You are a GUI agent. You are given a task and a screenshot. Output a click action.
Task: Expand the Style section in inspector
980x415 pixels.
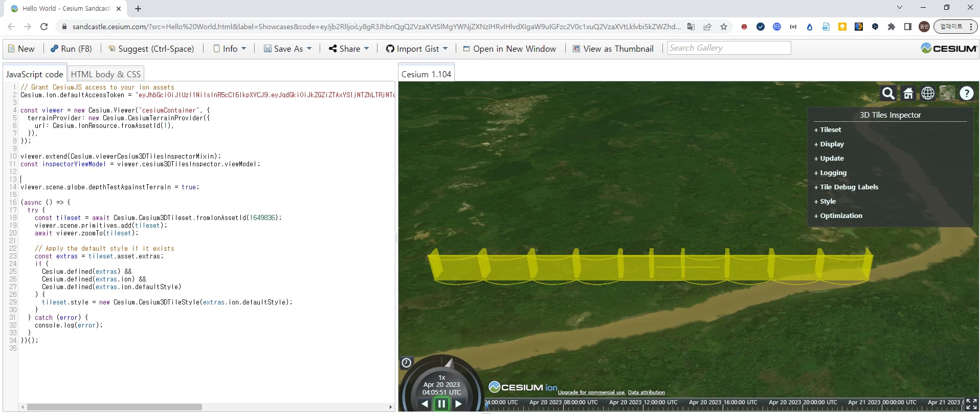(x=825, y=202)
